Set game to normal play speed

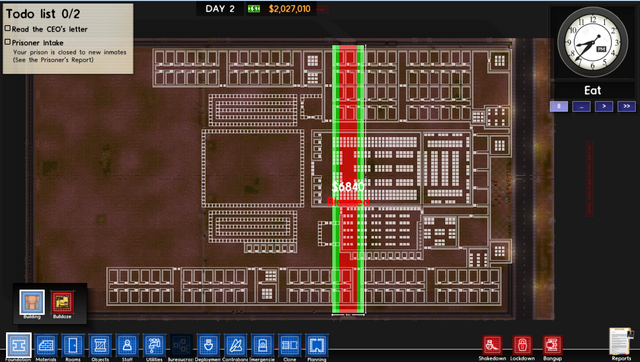click(x=604, y=107)
